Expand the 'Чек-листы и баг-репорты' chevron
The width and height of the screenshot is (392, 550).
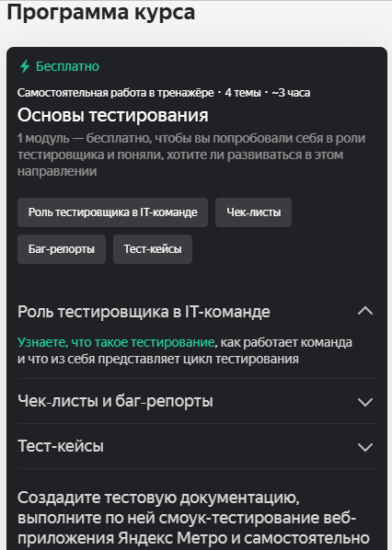(x=365, y=402)
